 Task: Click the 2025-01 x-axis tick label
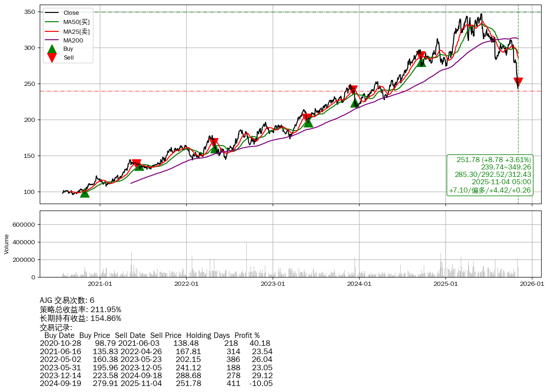point(445,284)
